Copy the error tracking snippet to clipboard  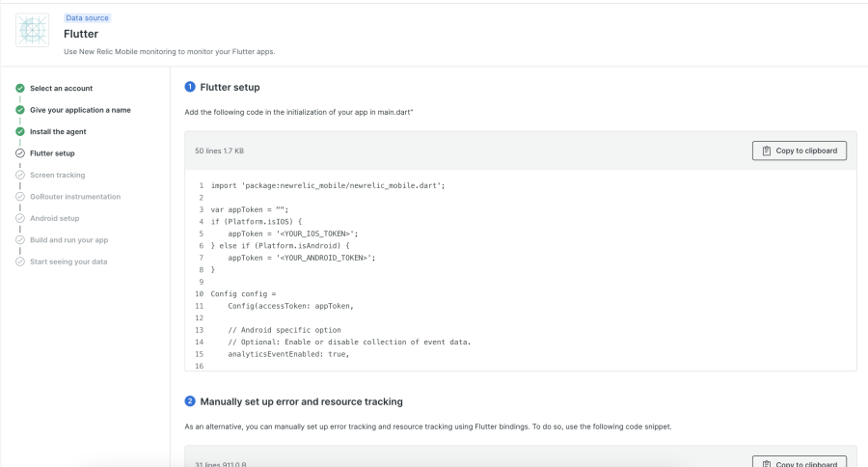[799, 462]
